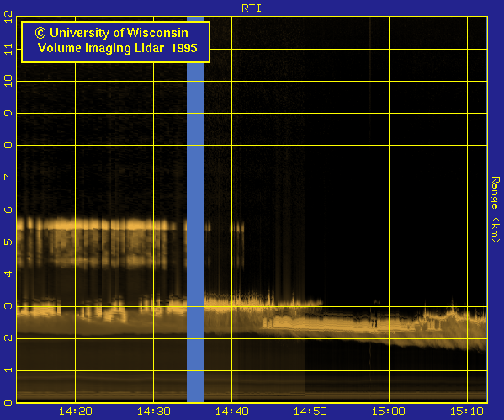
Task: Click the University of Wisconsin copyright box
Action: tap(116, 42)
